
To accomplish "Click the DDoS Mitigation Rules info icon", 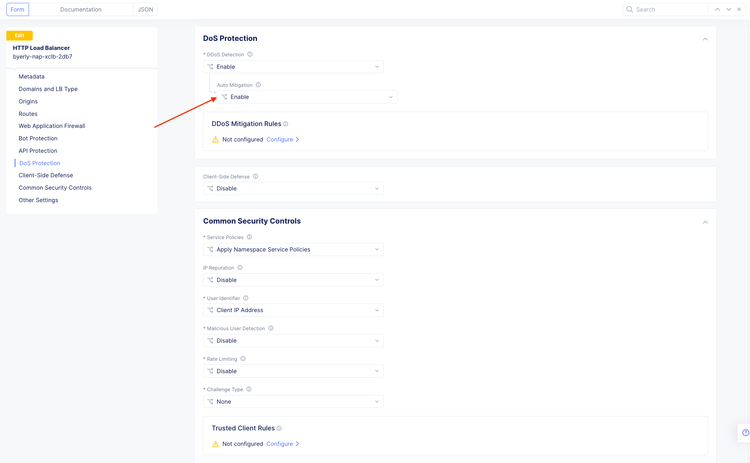I will [x=286, y=124].
